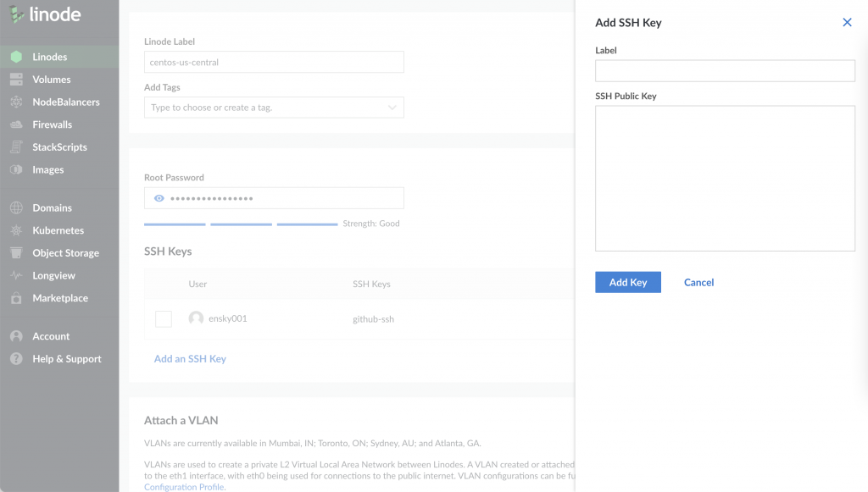
Task: Close the Add SSH Key panel
Action: click(x=847, y=23)
